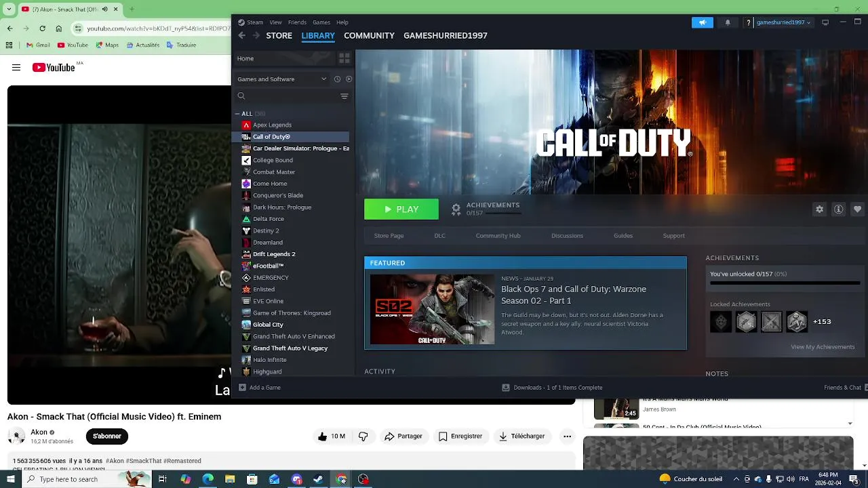The width and height of the screenshot is (868, 488).
Task: Go forward with Steam's forward arrow
Action: [x=257, y=35]
